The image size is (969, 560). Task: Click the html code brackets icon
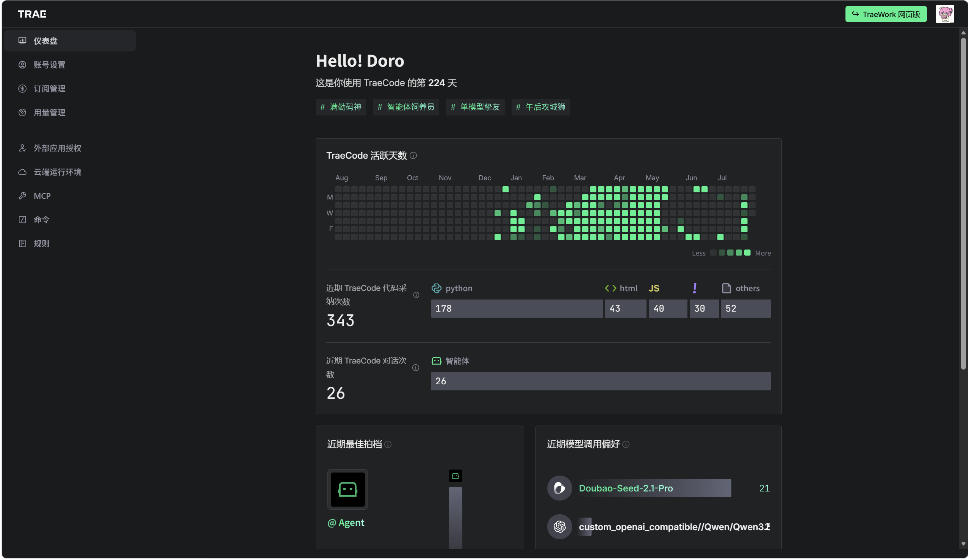pyautogui.click(x=610, y=288)
